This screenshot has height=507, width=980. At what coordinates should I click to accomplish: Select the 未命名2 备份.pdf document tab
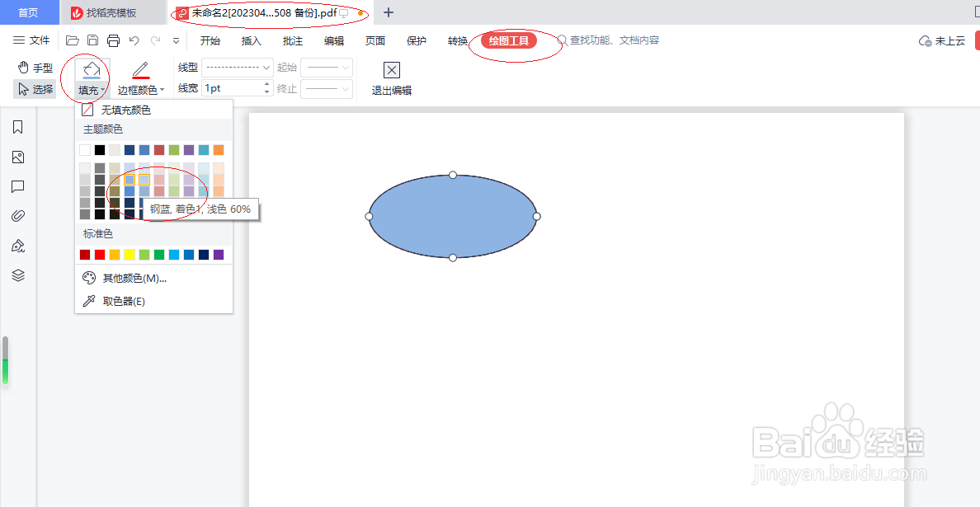coord(269,12)
